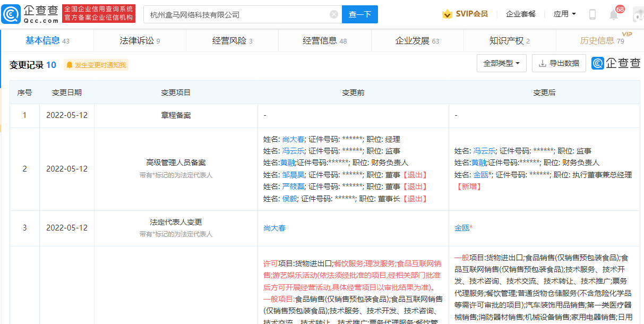Open the SVIP会员 link

pos(472,14)
